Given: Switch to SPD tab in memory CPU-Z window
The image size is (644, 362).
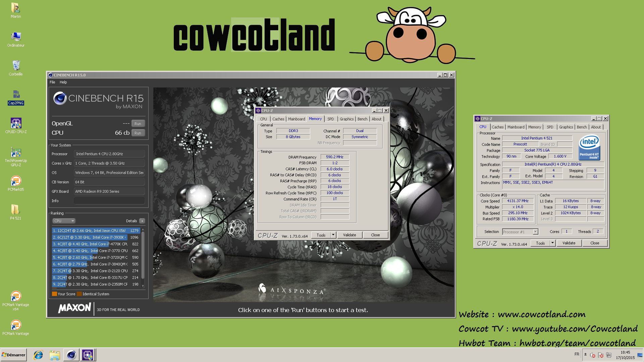Looking at the screenshot, I should pyautogui.click(x=330, y=119).
